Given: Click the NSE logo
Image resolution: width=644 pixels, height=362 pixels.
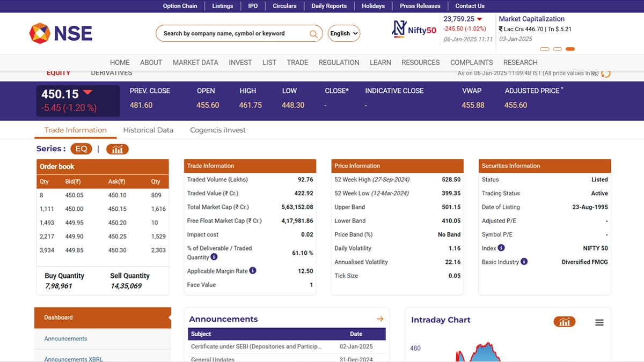Looking at the screenshot, I should (61, 33).
